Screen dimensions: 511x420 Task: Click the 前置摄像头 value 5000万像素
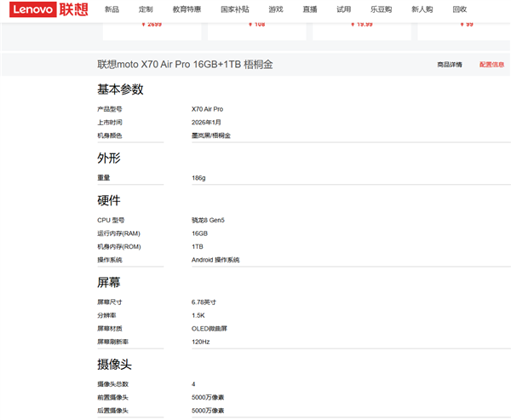click(x=208, y=398)
